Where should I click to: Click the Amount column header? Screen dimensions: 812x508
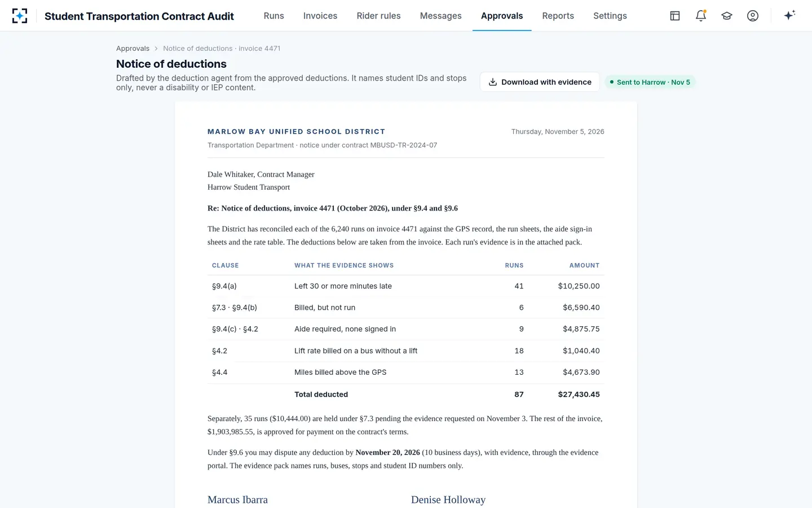click(x=584, y=265)
